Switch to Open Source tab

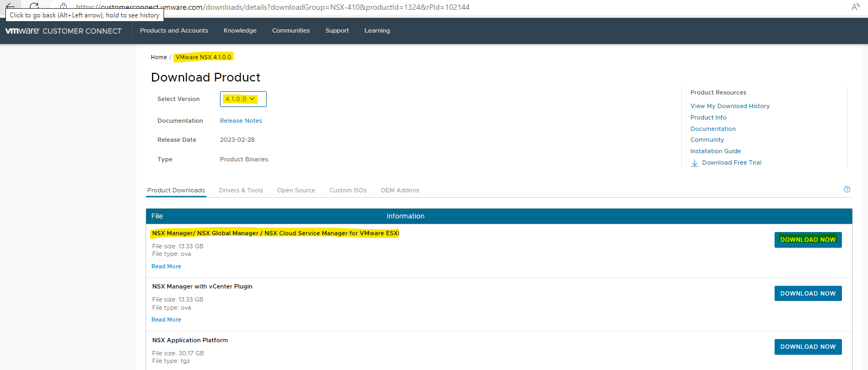[x=296, y=191]
